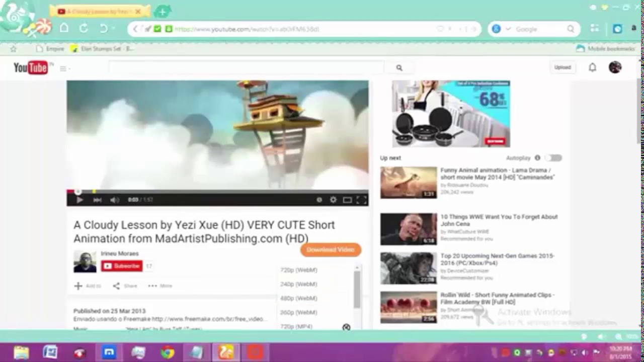Choose 720p (WebM) download option
Image resolution: width=644 pixels, height=362 pixels.
click(299, 270)
